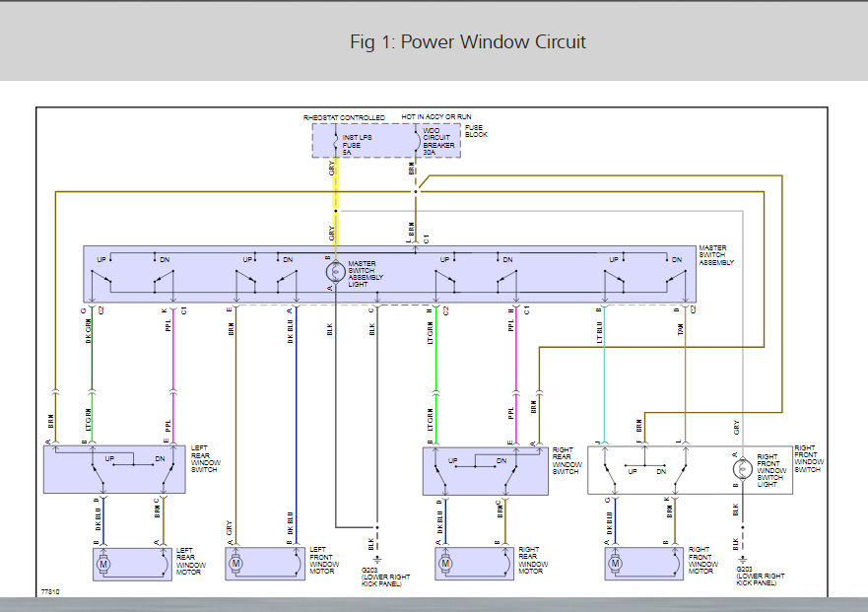
Task: Click the Left Rear Window Switch label
Action: [x=205, y=458]
